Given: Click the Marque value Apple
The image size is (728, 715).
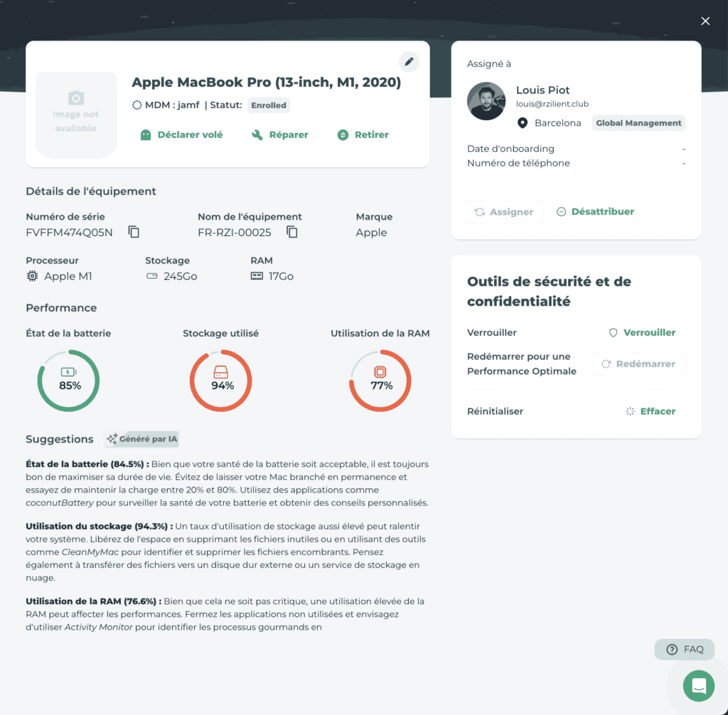Looking at the screenshot, I should tap(371, 232).
